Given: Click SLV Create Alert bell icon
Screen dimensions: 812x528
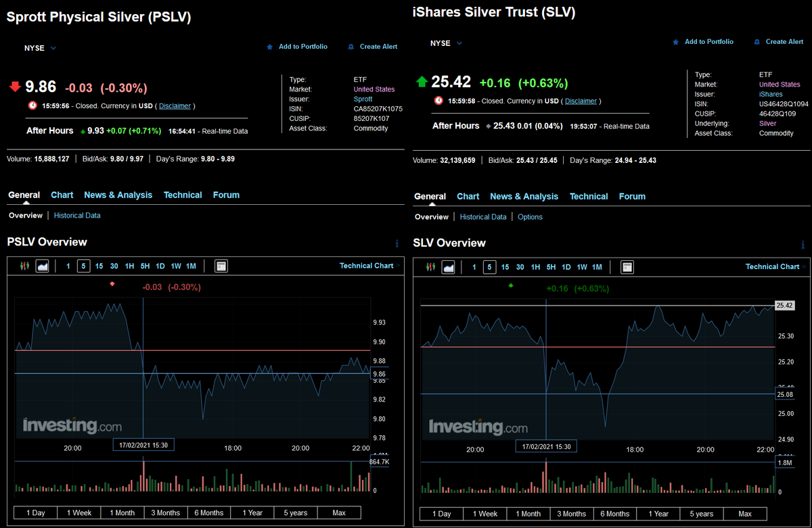Looking at the screenshot, I should [x=757, y=42].
